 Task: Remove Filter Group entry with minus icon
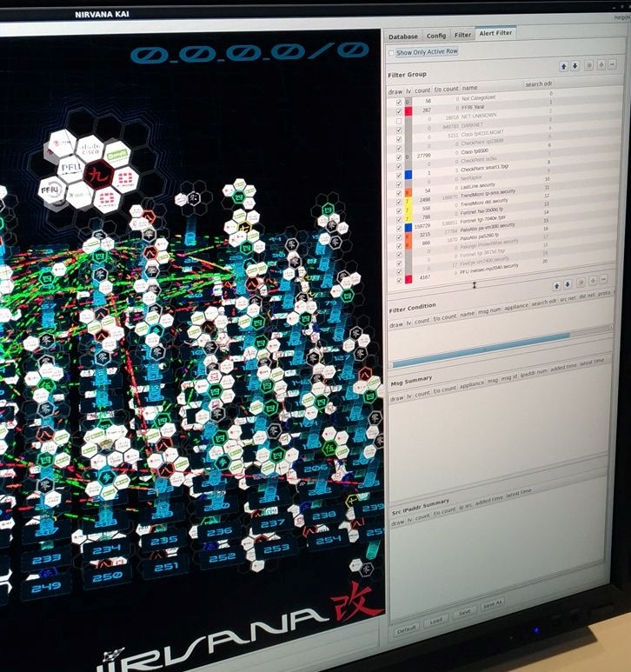[612, 64]
